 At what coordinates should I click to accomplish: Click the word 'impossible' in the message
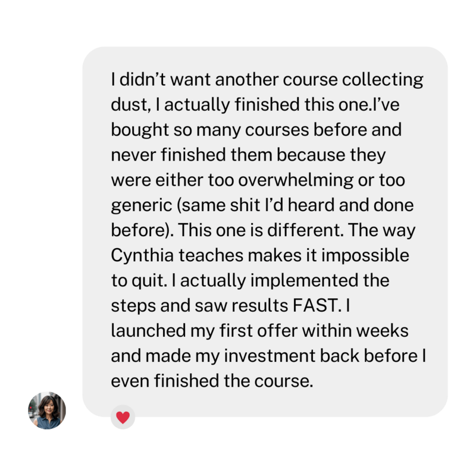(x=365, y=256)
